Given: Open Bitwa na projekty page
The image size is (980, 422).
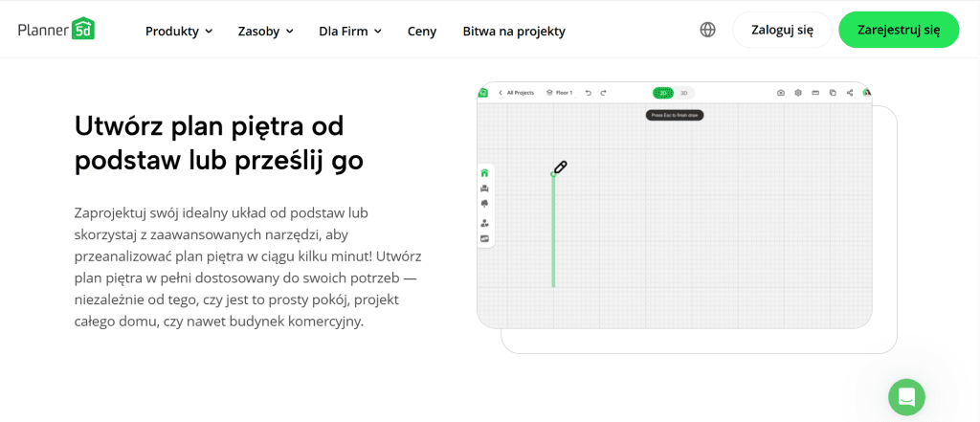Looking at the screenshot, I should point(514,31).
